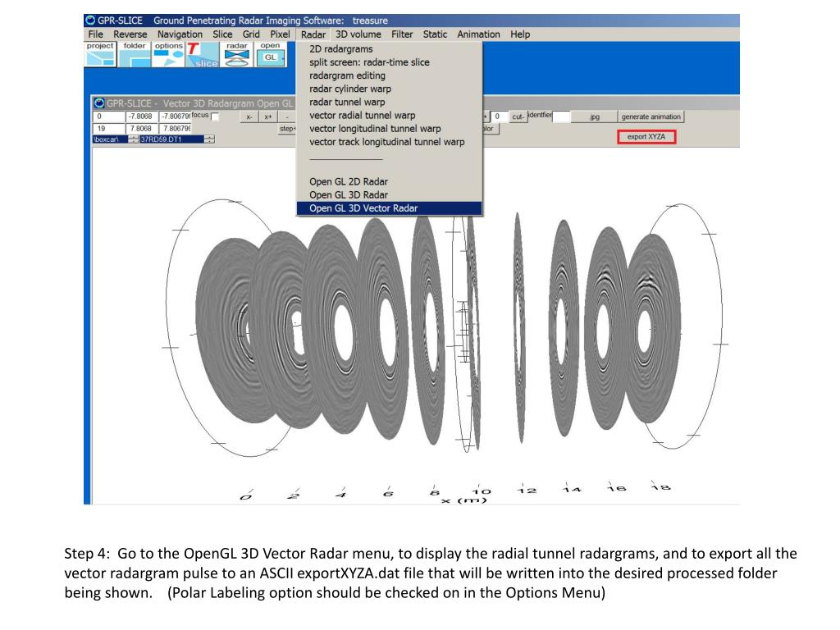Open the Grid menu
The width and height of the screenshot is (840, 630).
click(251, 34)
